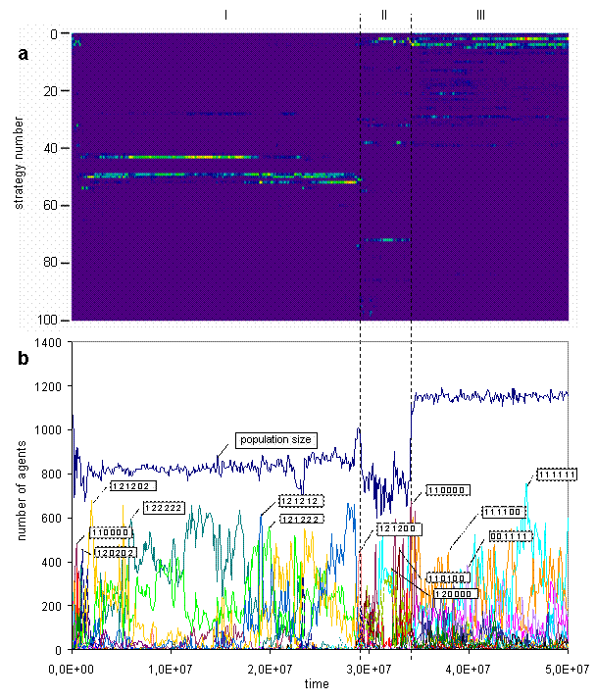Click the 122222 strategy label

[x=164, y=508]
